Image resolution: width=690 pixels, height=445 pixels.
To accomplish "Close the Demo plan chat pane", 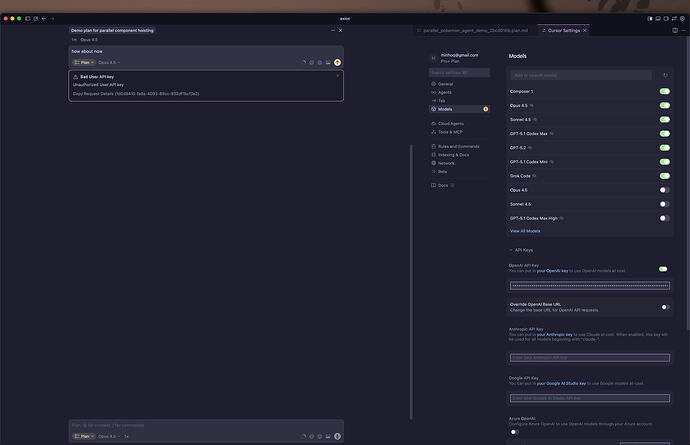I will pyautogui.click(x=340, y=30).
